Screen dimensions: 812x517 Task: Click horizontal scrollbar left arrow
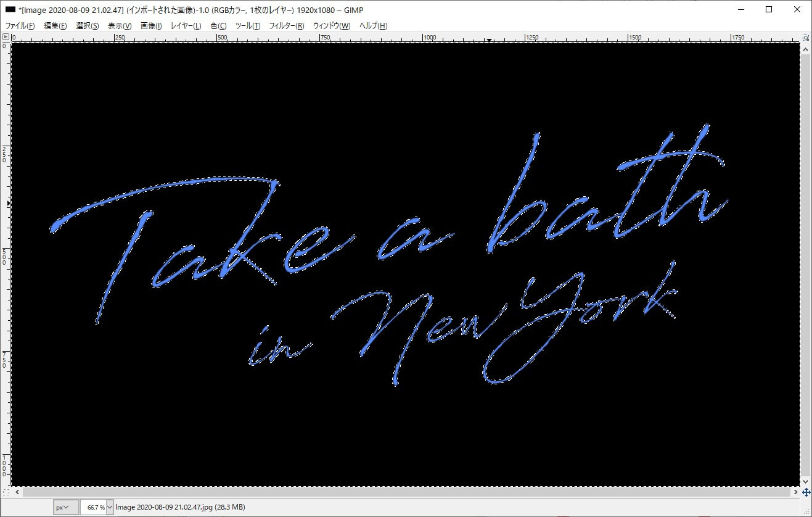tap(17, 492)
